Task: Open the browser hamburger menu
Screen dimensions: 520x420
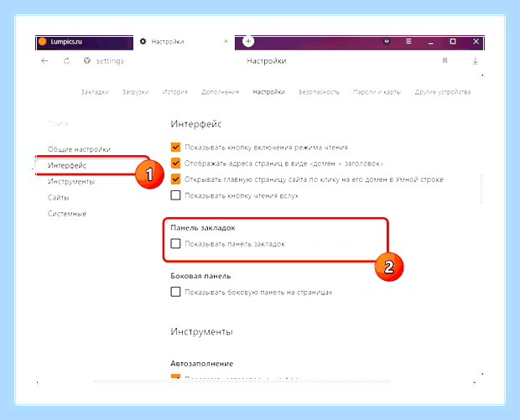Action: tap(408, 41)
